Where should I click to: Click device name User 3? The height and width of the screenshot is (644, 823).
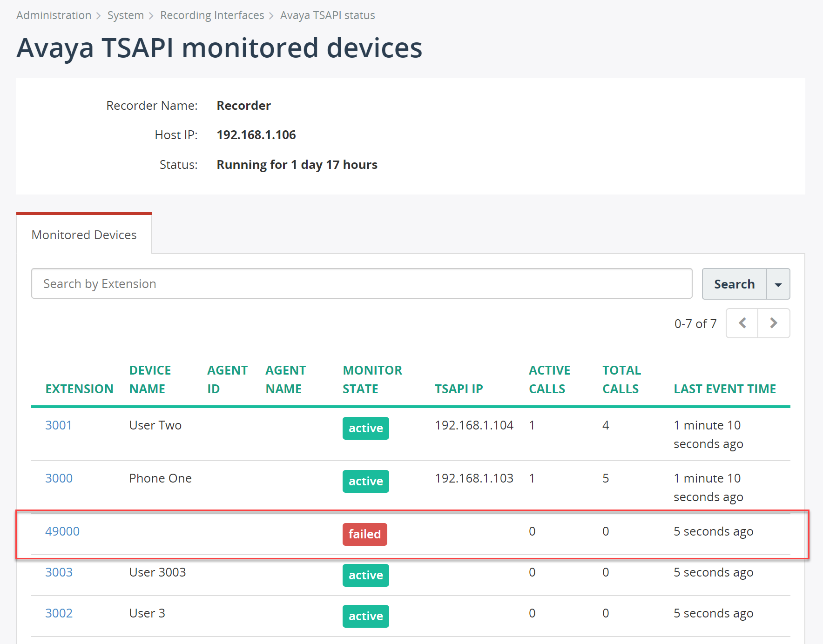point(147,613)
